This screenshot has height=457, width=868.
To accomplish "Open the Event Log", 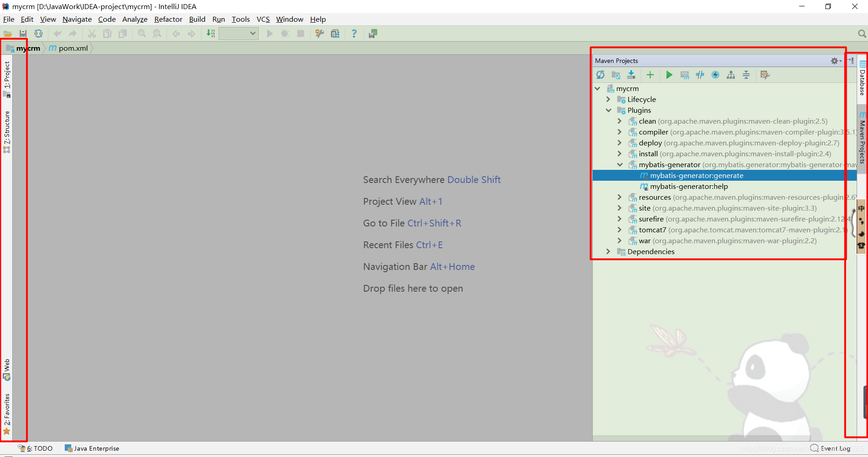I will [x=830, y=448].
